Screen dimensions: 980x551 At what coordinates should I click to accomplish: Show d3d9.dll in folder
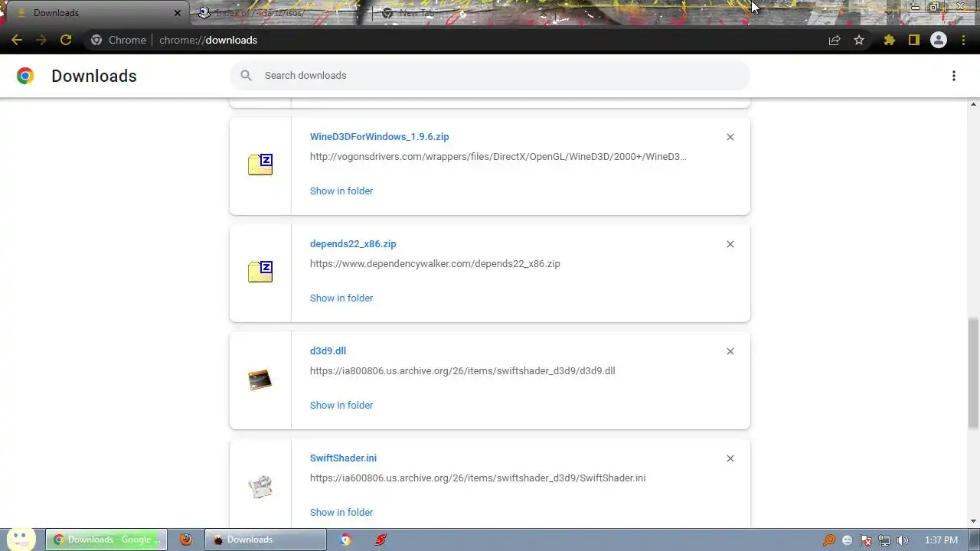[341, 405]
